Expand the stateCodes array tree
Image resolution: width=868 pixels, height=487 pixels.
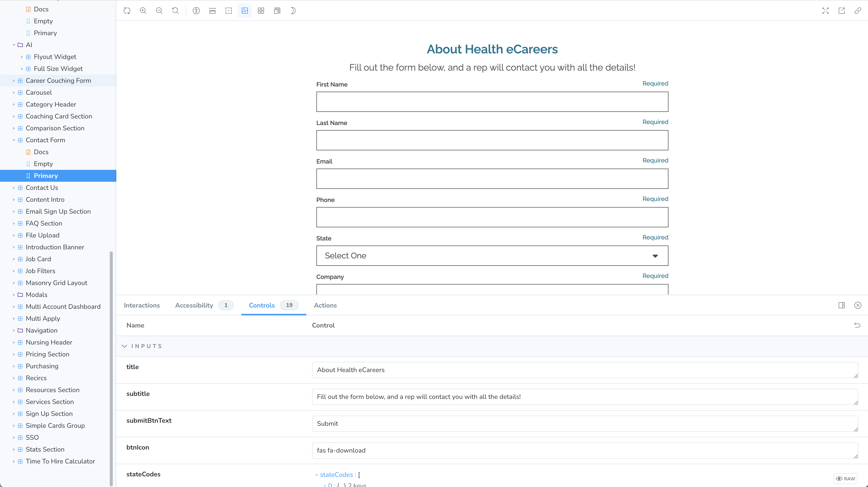pos(316,475)
